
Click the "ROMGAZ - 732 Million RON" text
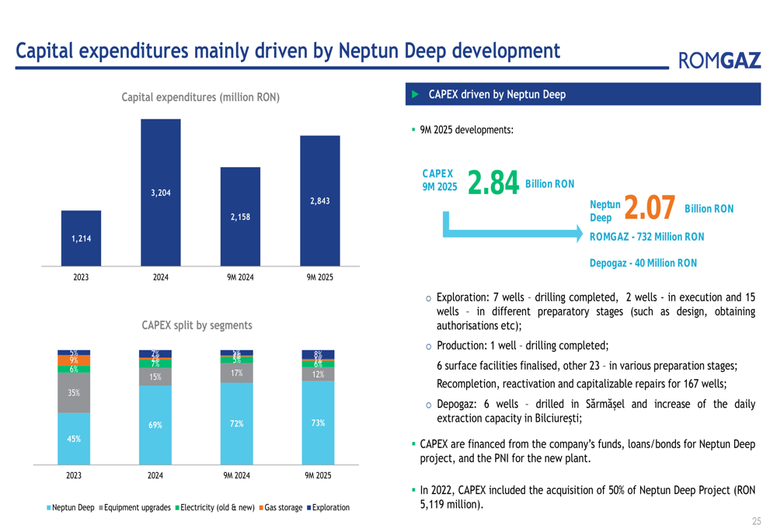[646, 237]
